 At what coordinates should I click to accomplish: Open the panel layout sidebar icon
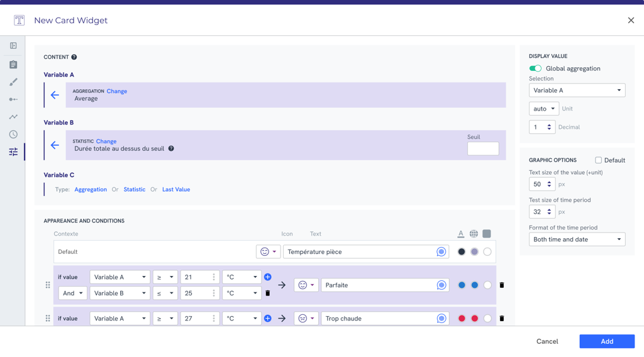(13, 45)
